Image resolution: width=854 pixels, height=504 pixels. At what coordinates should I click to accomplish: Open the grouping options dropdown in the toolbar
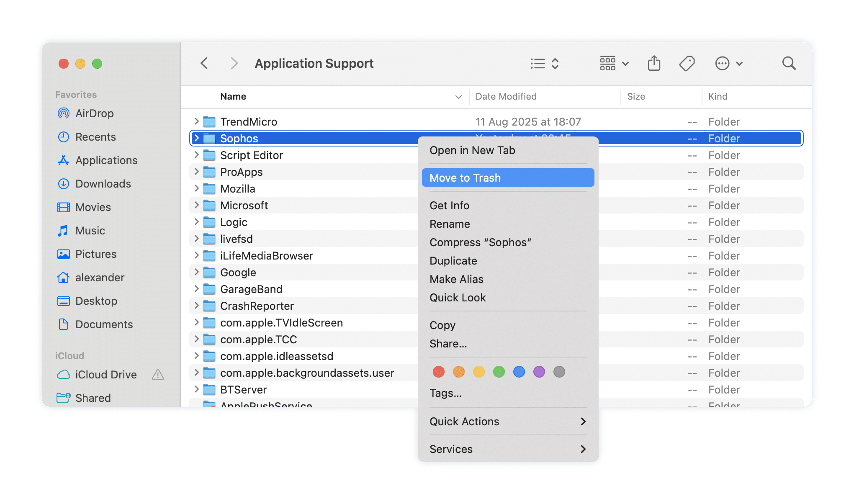click(x=614, y=63)
